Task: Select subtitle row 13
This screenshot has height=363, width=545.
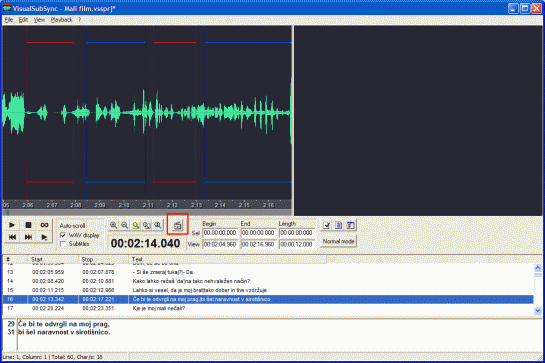Action: 268,272
